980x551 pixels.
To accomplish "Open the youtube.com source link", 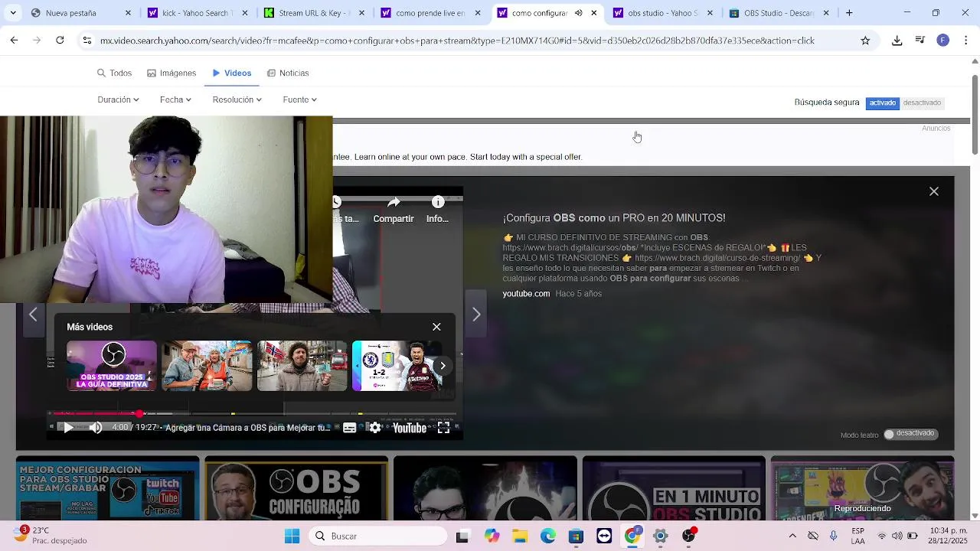I will tap(526, 294).
